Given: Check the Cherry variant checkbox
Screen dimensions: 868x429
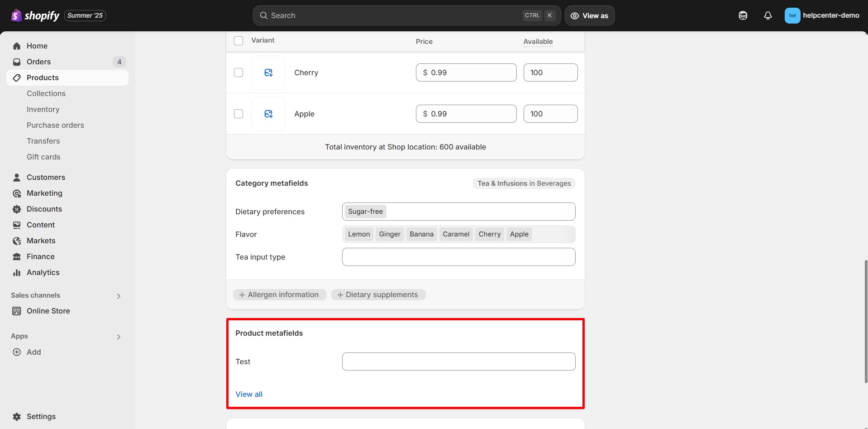Looking at the screenshot, I should [x=238, y=72].
